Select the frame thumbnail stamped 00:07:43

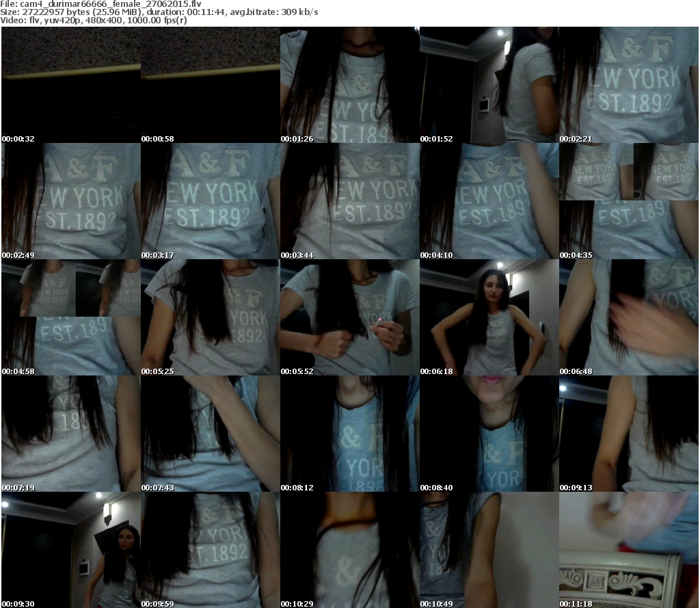pyautogui.click(x=211, y=434)
